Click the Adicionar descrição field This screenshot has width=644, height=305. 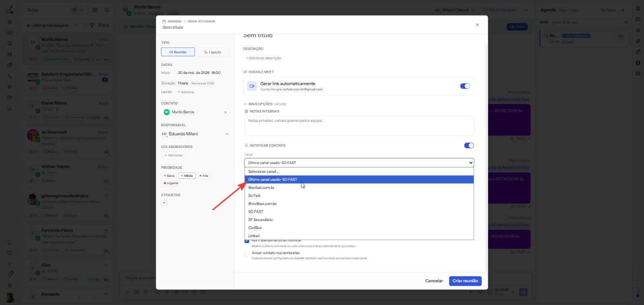(264, 58)
